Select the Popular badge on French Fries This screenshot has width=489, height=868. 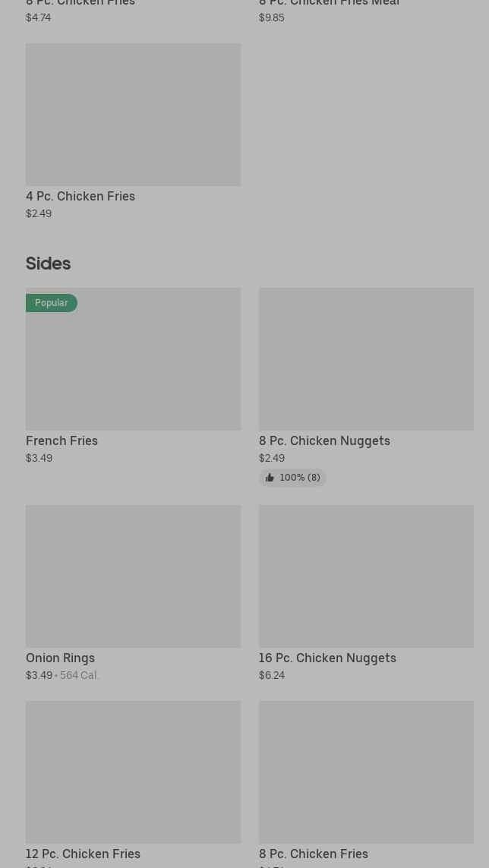click(52, 303)
